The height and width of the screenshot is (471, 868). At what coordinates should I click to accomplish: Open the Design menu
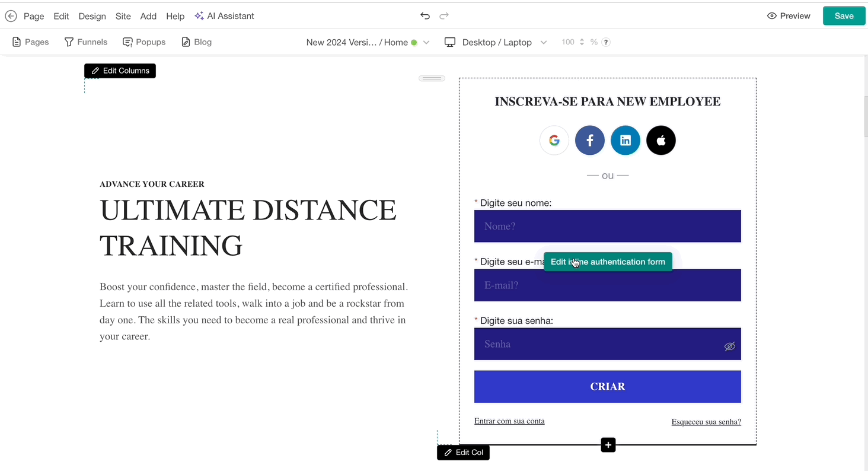(x=92, y=16)
